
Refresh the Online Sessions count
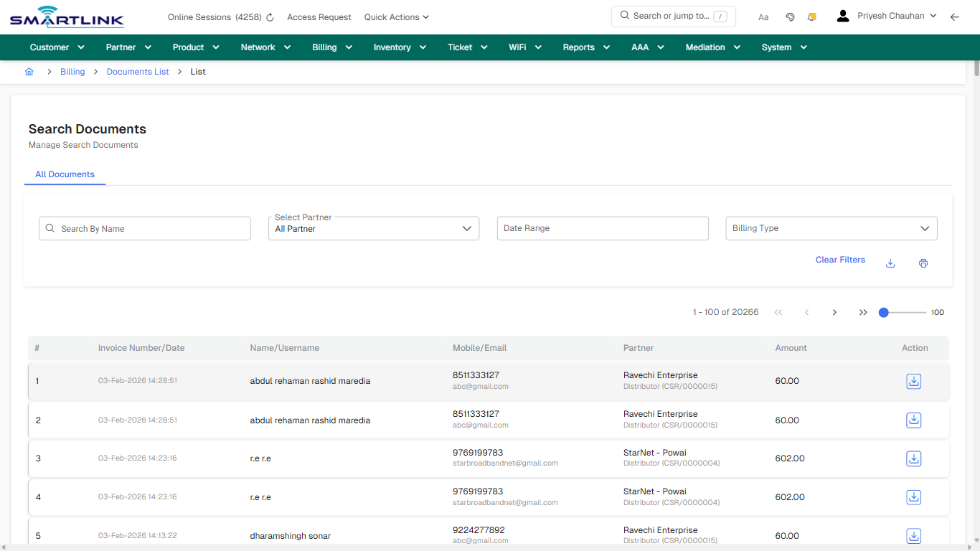[268, 17]
